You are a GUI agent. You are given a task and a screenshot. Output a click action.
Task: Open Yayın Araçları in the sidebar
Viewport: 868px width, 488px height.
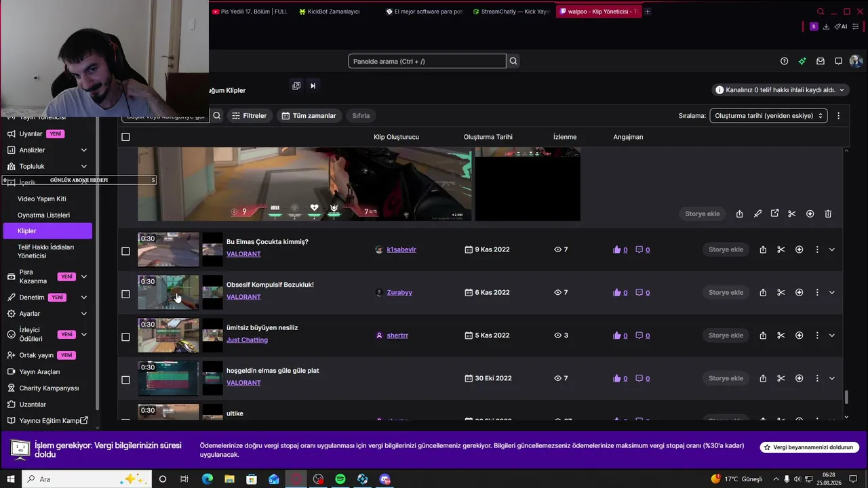click(x=39, y=372)
